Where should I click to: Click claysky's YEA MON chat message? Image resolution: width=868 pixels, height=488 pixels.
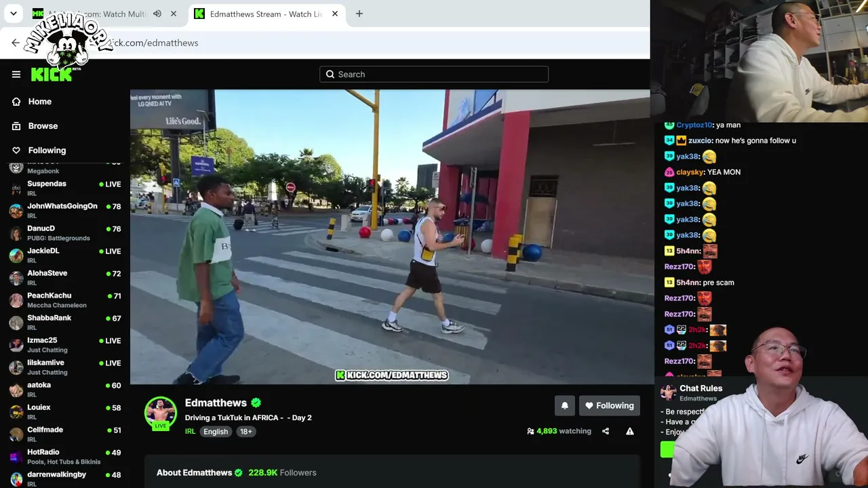702,172
